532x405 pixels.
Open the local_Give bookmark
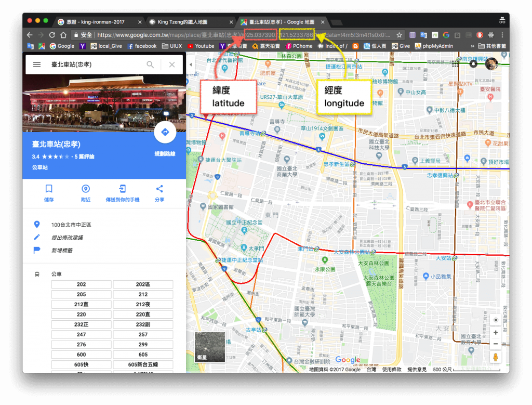click(106, 46)
